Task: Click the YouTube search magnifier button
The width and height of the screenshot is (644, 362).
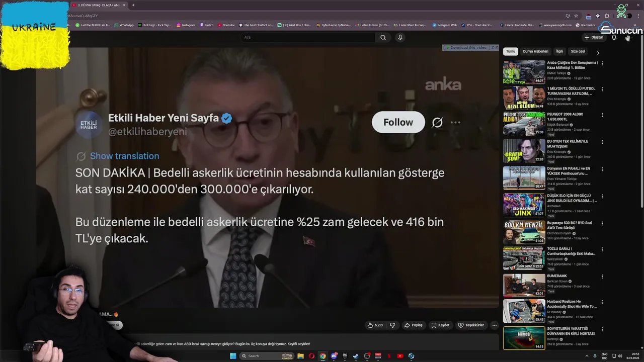Action: click(383, 37)
